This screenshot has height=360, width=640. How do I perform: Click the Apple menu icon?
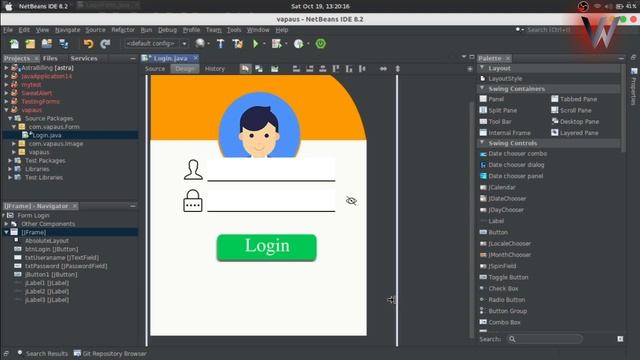[x=8, y=6]
